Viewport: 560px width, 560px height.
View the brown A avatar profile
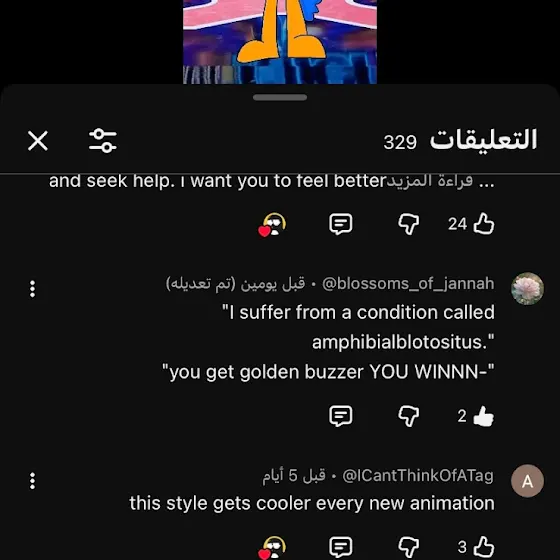[x=528, y=481]
